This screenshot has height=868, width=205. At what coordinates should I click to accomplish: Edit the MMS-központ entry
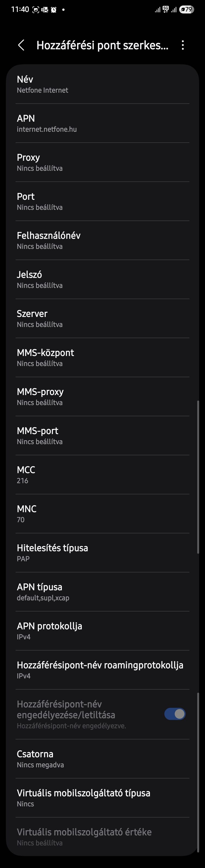coord(102,358)
